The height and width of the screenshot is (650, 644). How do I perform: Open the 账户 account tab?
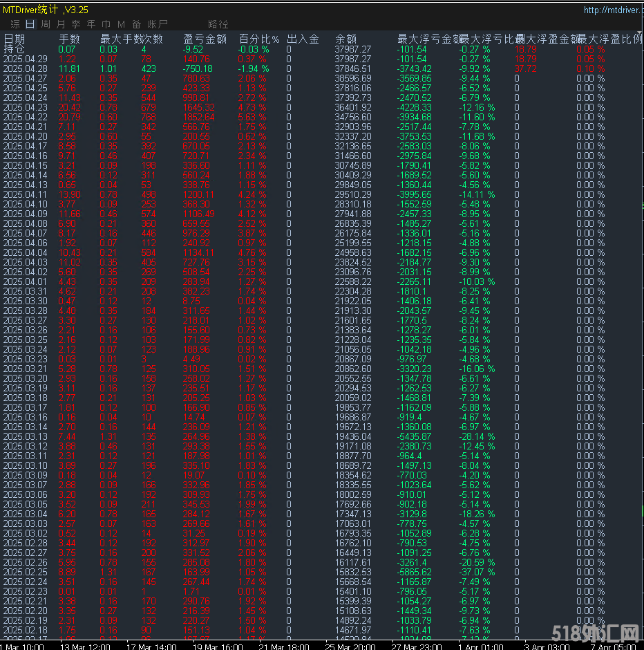click(158, 24)
